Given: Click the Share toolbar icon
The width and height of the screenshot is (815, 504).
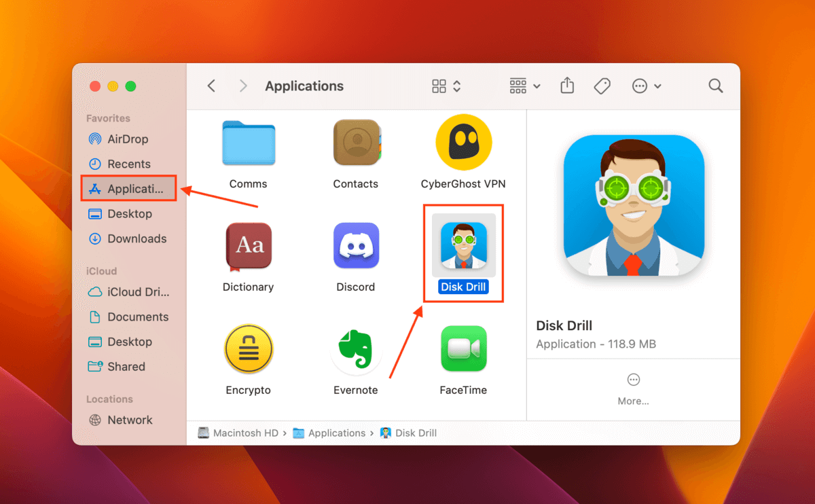Looking at the screenshot, I should coord(567,86).
